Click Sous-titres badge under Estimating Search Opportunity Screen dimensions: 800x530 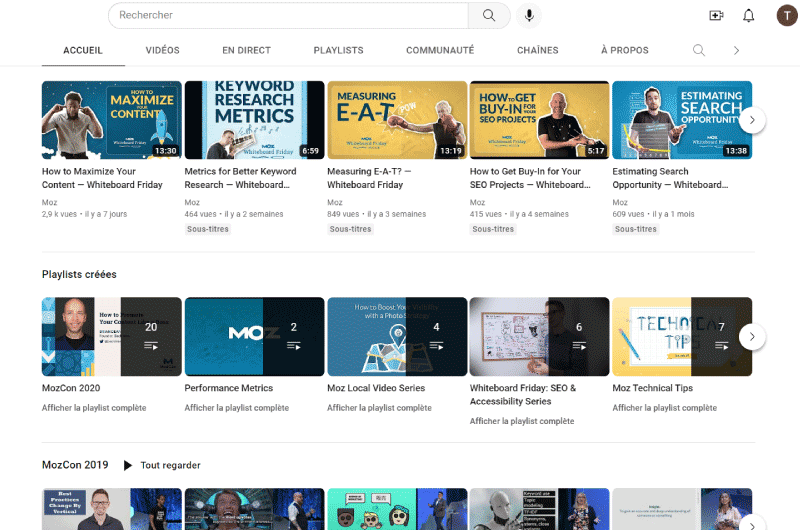(x=636, y=229)
